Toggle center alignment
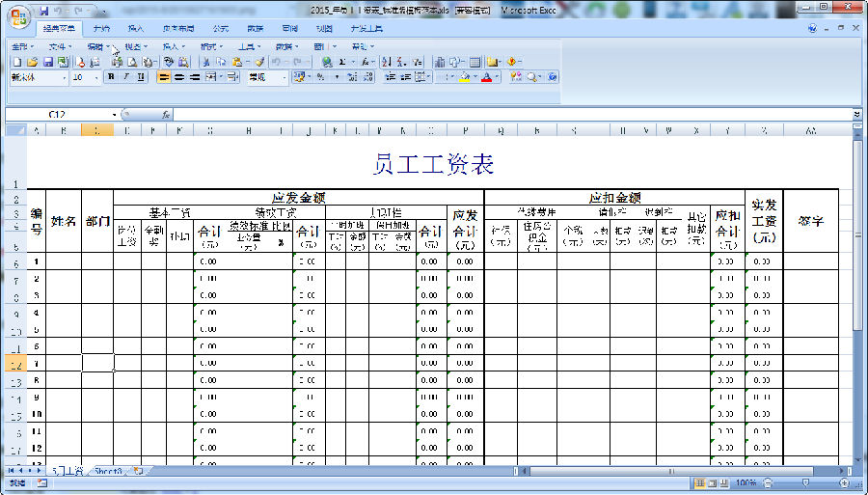Image resolution: width=868 pixels, height=495 pixels. (179, 77)
